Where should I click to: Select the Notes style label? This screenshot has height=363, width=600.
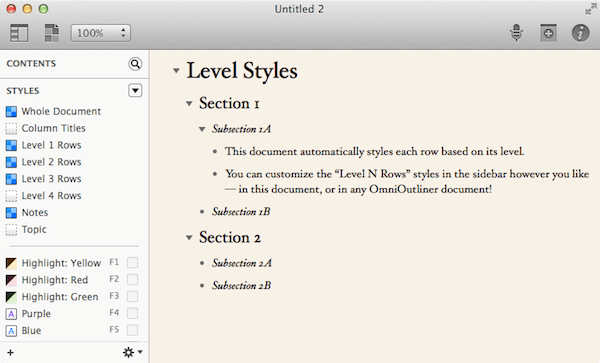(x=35, y=212)
